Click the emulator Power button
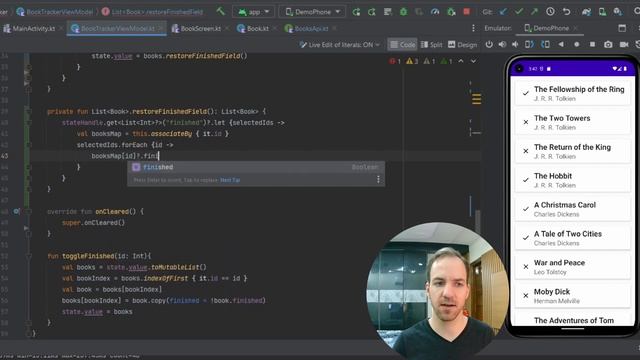This screenshot has width=640, height=360. click(x=489, y=44)
